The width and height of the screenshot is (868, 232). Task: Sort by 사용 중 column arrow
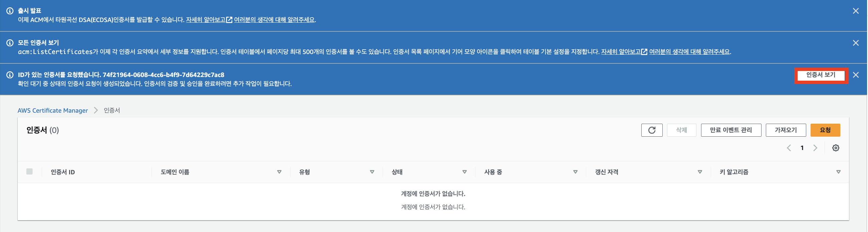(x=576, y=172)
